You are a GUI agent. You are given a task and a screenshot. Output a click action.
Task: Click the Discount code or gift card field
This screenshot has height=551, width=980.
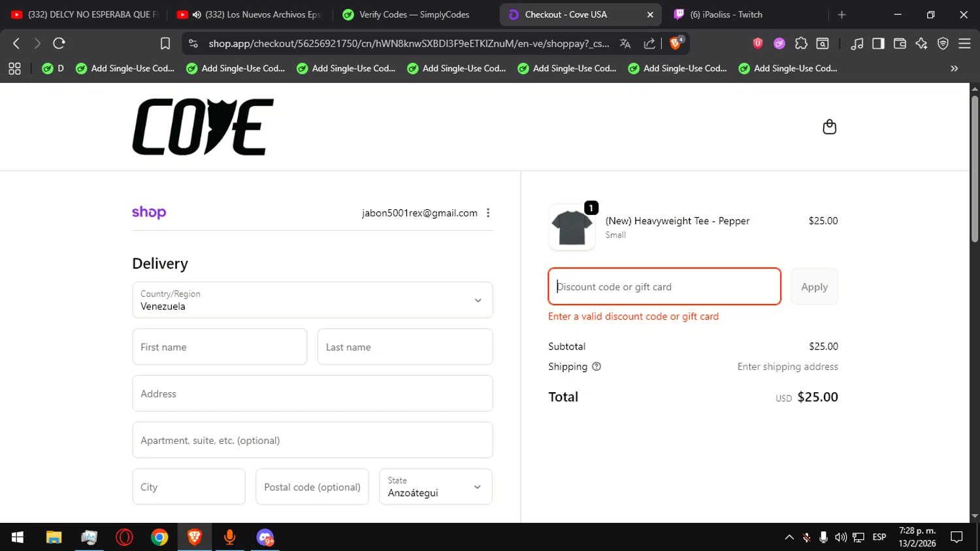pyautogui.click(x=664, y=286)
